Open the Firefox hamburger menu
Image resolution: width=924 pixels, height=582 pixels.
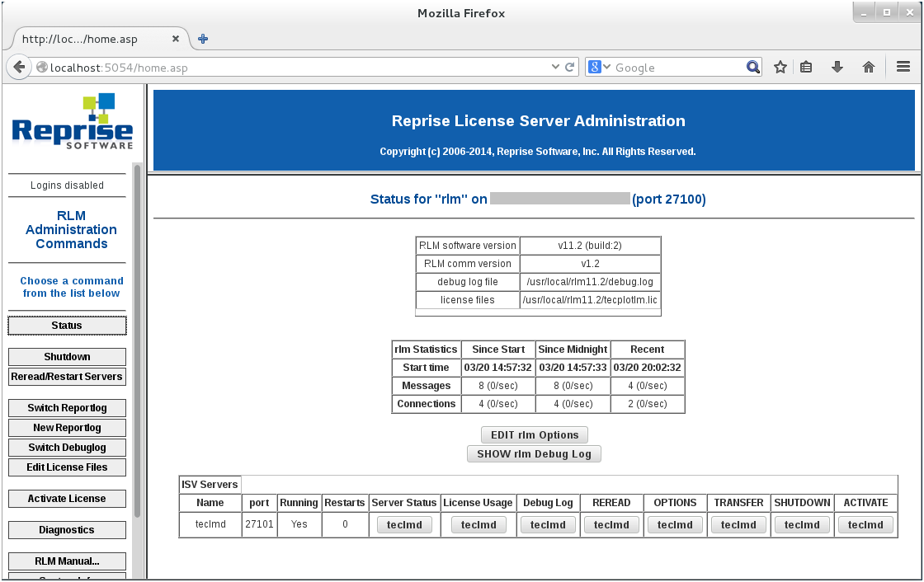(x=903, y=67)
